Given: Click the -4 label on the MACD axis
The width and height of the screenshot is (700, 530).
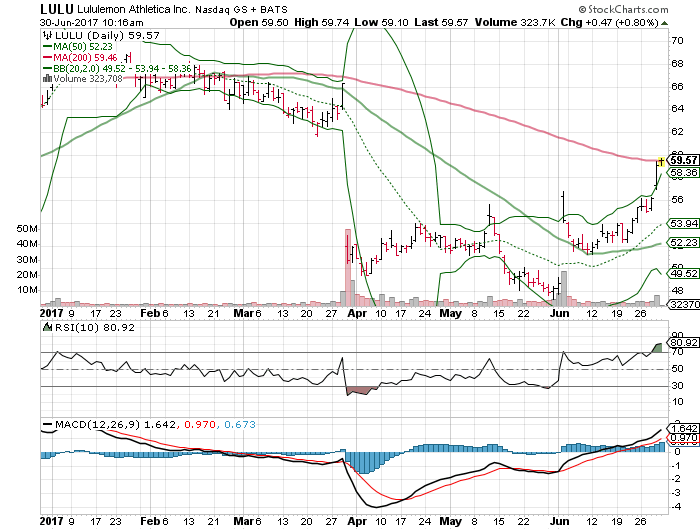Looking at the screenshot, I should point(676,507).
